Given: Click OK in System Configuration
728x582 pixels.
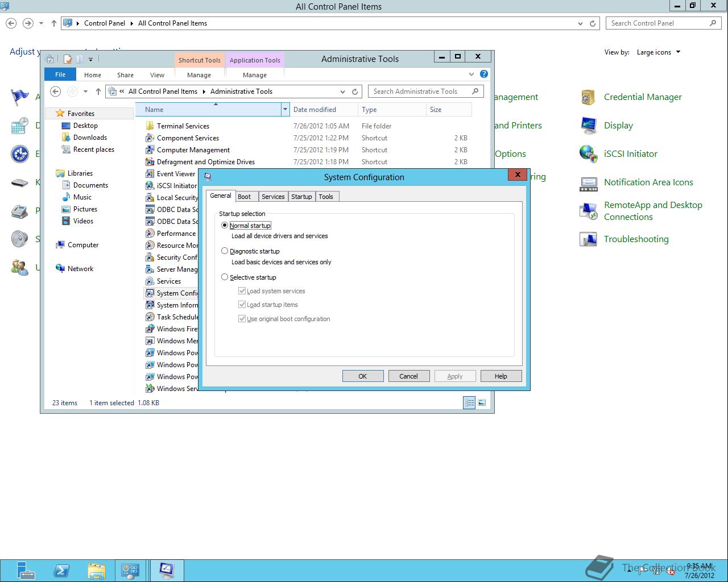Looking at the screenshot, I should pos(363,376).
